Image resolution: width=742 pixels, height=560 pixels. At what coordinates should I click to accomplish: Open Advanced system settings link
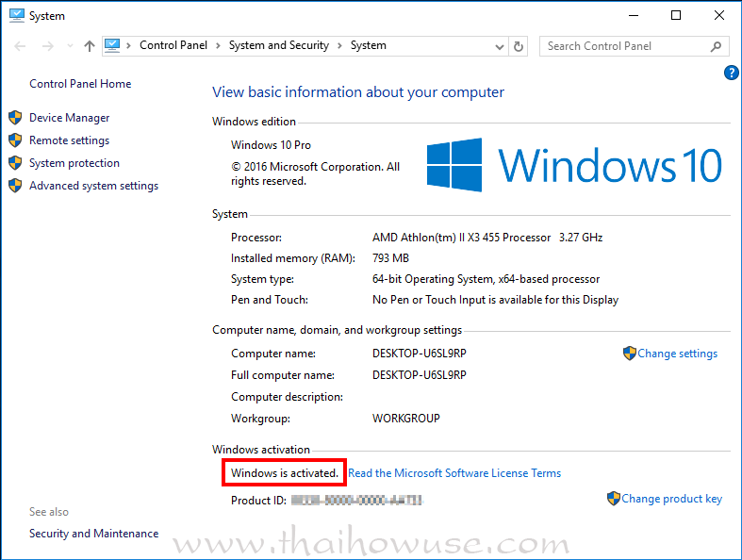coord(93,186)
